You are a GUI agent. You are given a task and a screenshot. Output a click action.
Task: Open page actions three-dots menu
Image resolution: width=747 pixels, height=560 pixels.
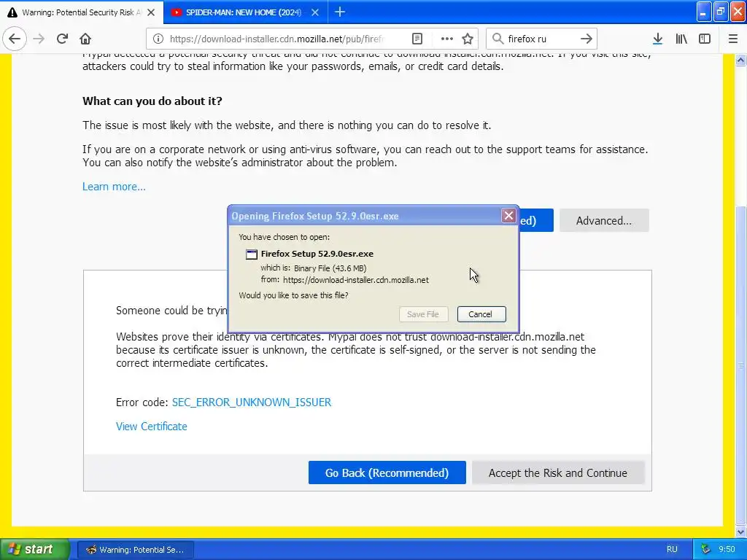[x=447, y=39]
